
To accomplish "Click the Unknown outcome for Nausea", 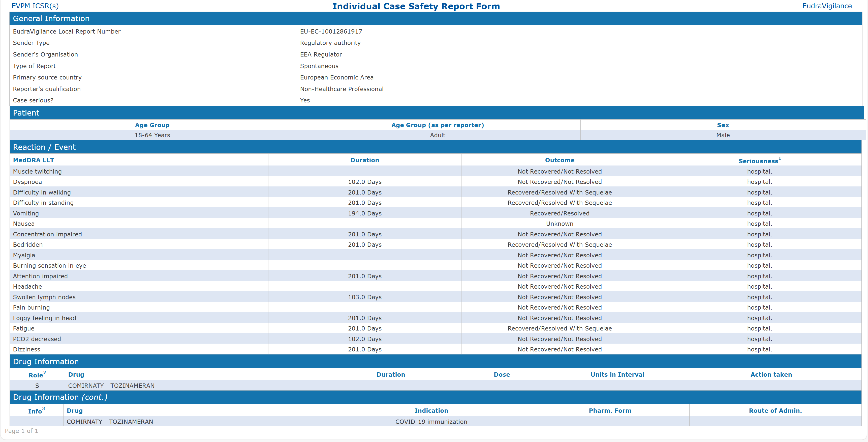I will tap(559, 224).
